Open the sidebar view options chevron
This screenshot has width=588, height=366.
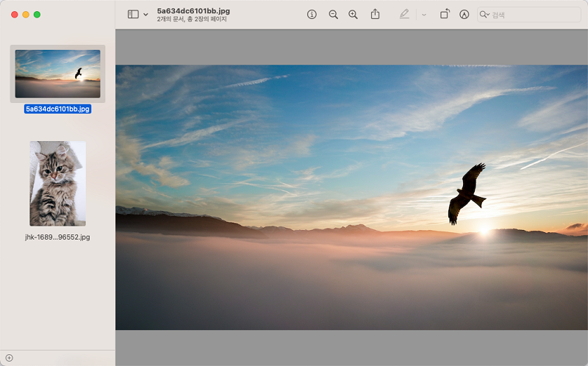click(146, 15)
